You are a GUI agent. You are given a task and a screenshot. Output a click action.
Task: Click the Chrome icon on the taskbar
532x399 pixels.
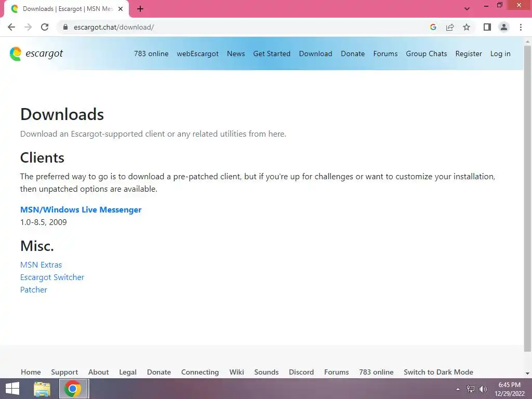[73, 389]
